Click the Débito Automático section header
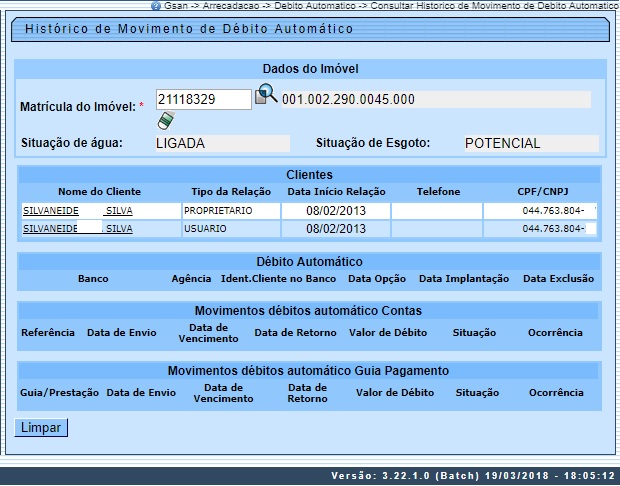This screenshot has height=486, width=620. point(308,261)
